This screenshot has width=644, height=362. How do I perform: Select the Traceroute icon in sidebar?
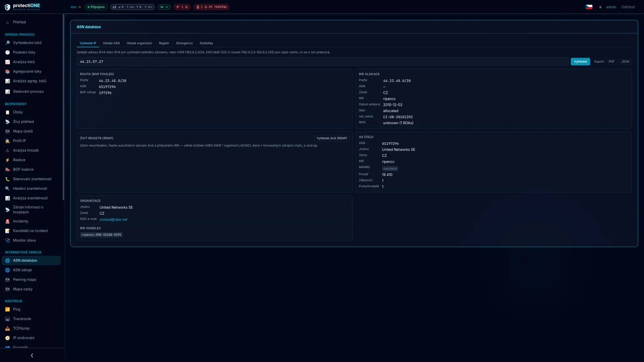click(x=7, y=319)
